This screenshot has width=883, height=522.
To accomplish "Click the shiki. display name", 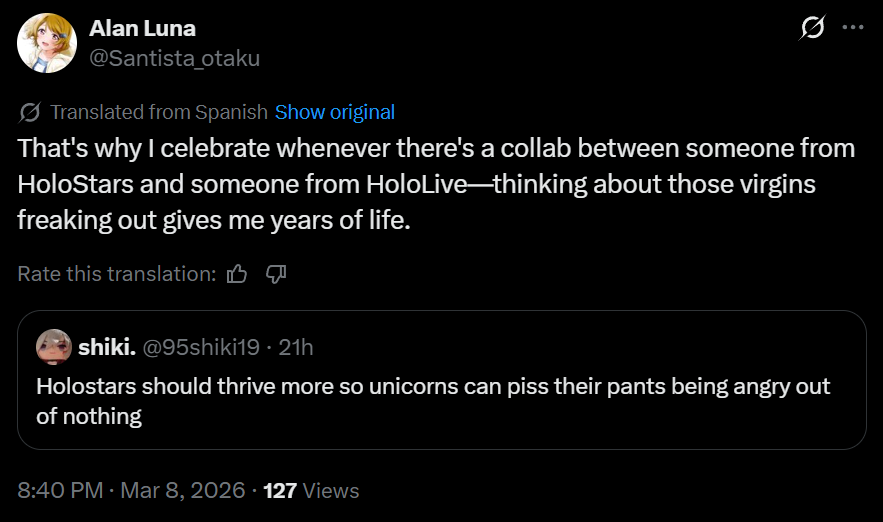I will 104,347.
